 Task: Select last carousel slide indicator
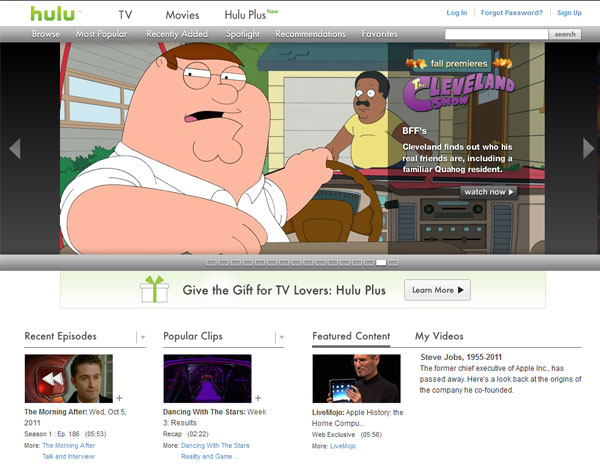point(393,263)
